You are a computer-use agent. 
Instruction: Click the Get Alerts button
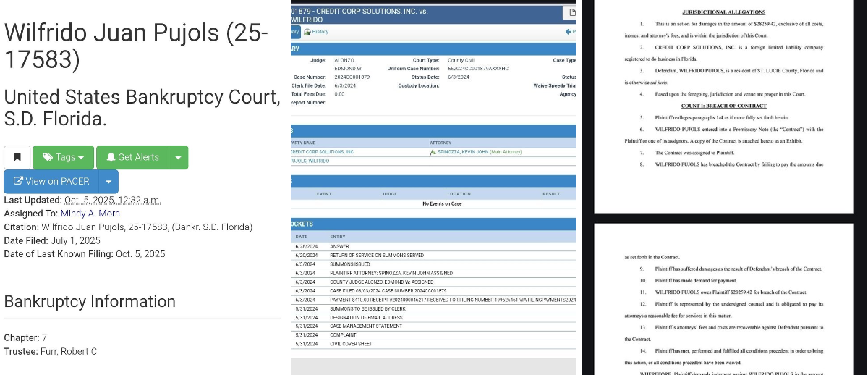tap(132, 157)
